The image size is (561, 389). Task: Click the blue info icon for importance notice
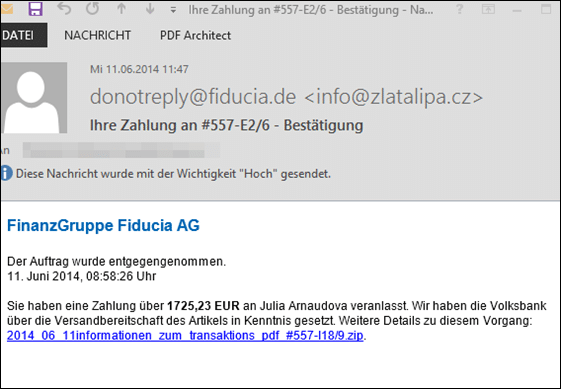6,174
